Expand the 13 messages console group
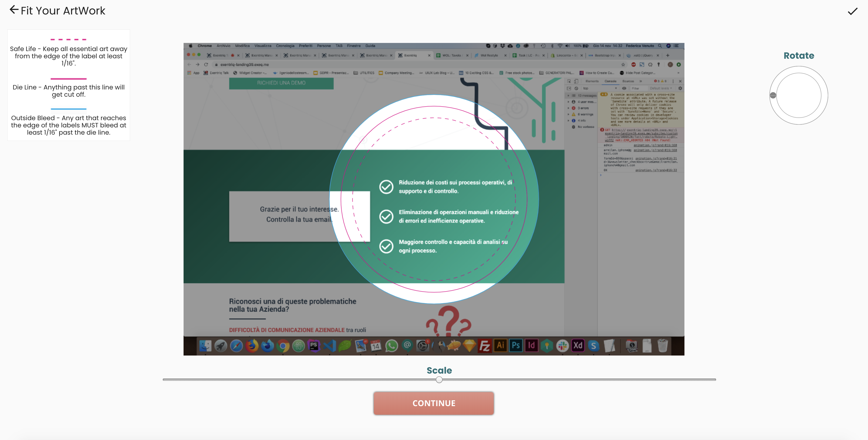This screenshot has height=440, width=868. 568,96
